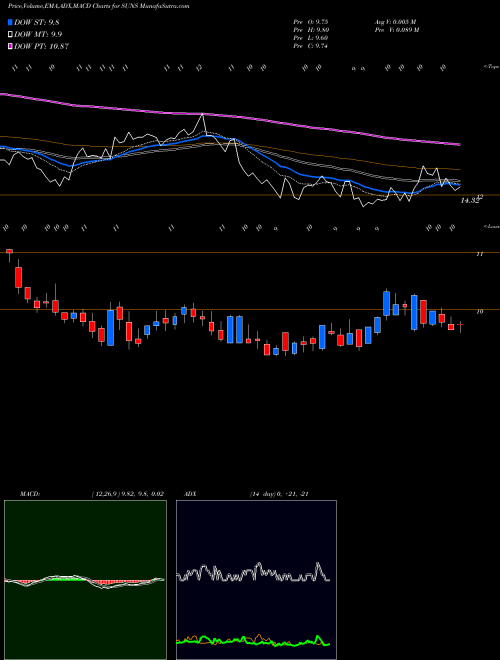Click the 10 price axis label

click(479, 311)
